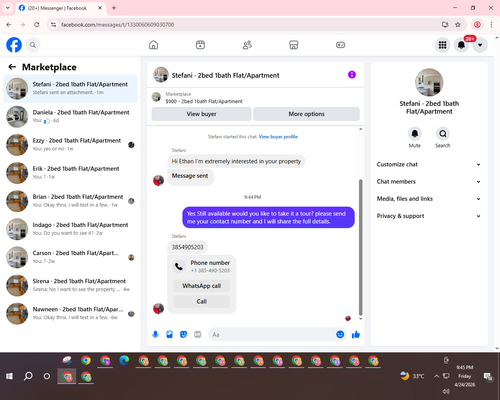Select the Messenger | Facebook tab
The image size is (500, 400).
coord(60,8)
